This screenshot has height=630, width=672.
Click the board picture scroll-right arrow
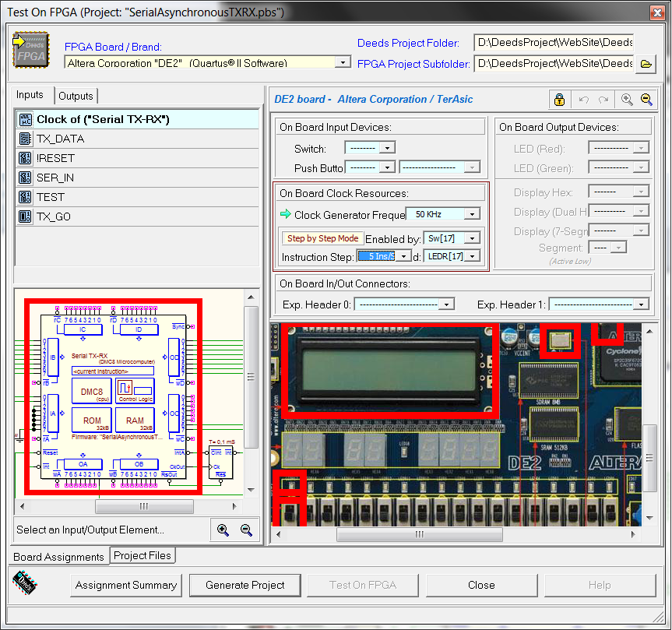coord(633,534)
